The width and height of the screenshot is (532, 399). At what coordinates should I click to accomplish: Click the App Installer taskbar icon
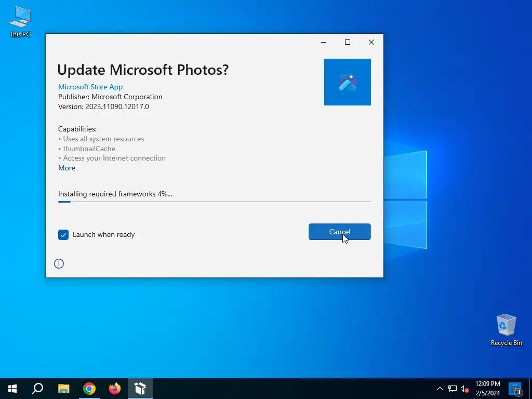(140, 389)
